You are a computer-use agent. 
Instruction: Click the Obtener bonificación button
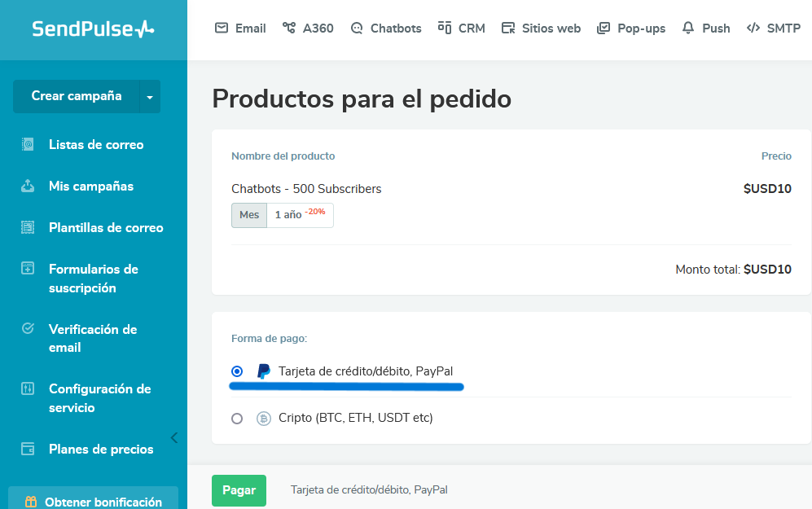(93, 498)
